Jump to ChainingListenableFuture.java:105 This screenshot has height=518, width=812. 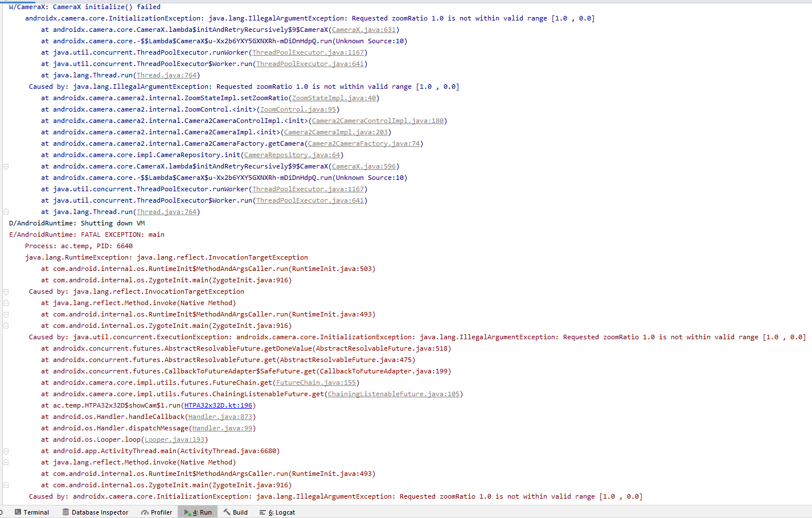393,394
